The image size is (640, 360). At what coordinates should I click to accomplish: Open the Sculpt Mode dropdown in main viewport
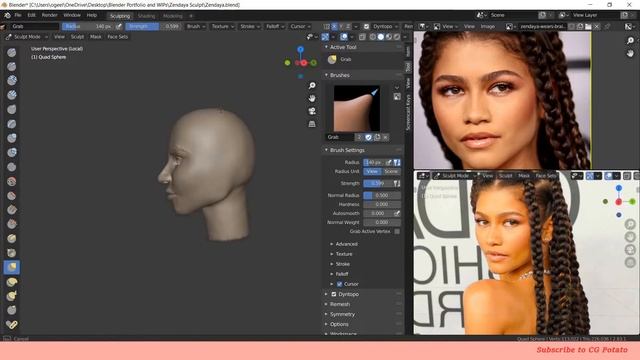tap(27, 37)
